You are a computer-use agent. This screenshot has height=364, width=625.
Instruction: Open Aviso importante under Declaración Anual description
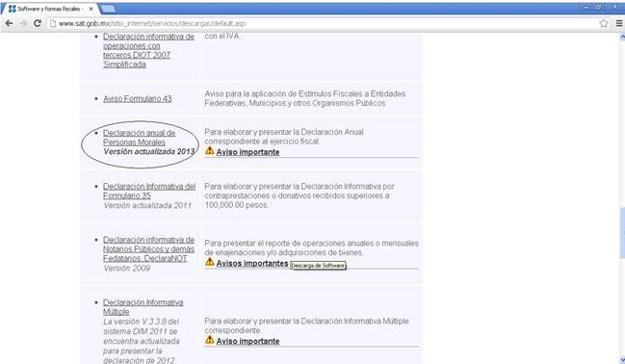coord(247,152)
